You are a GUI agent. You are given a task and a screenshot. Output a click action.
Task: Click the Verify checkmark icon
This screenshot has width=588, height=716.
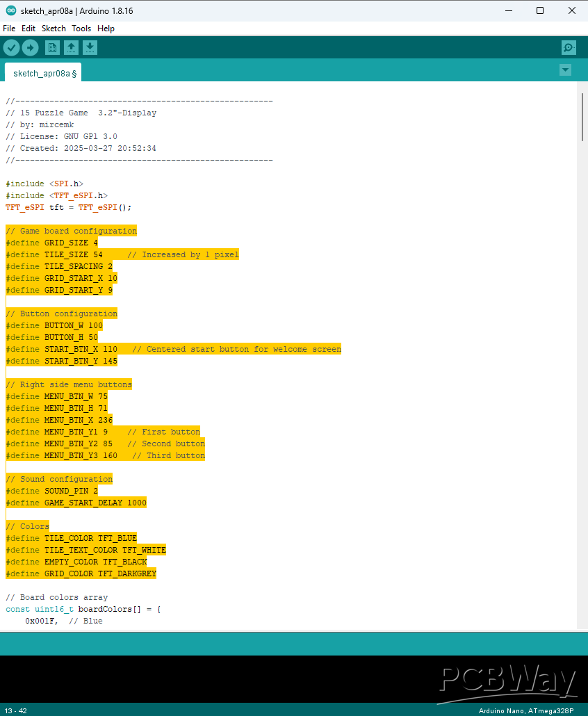click(11, 47)
